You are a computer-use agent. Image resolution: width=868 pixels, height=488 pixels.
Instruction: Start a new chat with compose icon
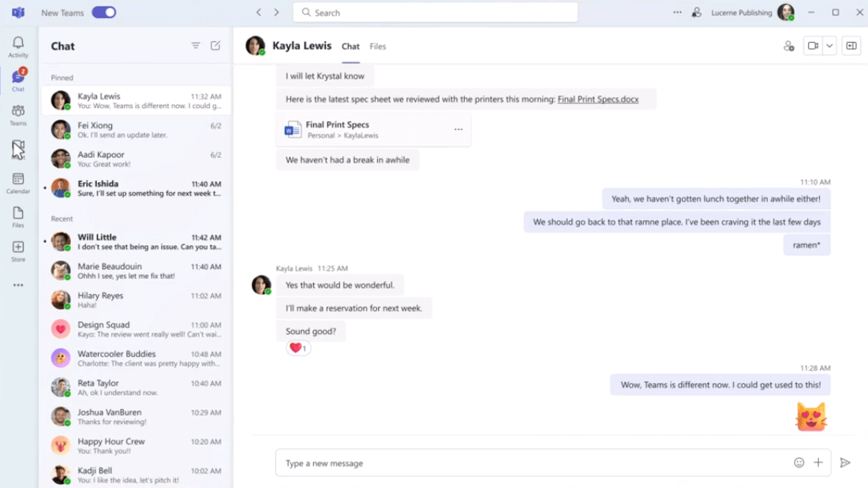point(215,46)
